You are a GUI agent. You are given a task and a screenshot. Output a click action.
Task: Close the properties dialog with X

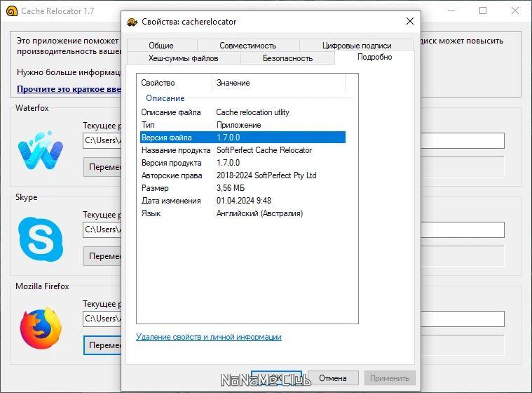click(410, 21)
